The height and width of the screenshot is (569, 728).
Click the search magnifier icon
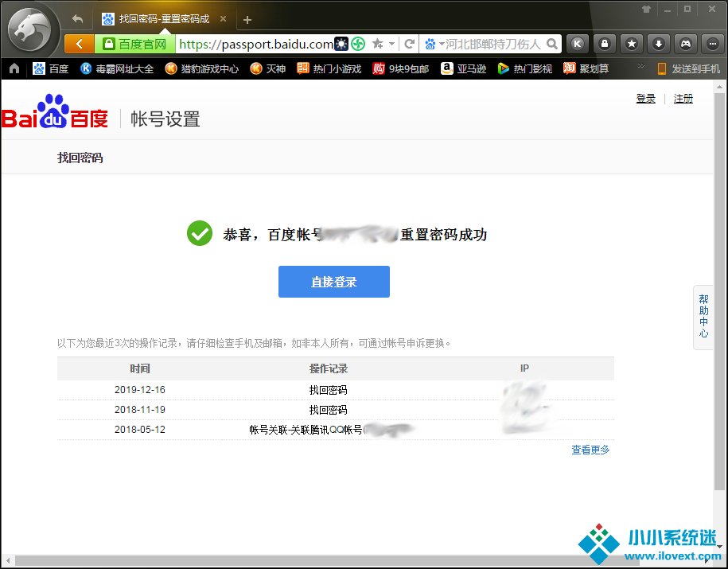pos(552,44)
